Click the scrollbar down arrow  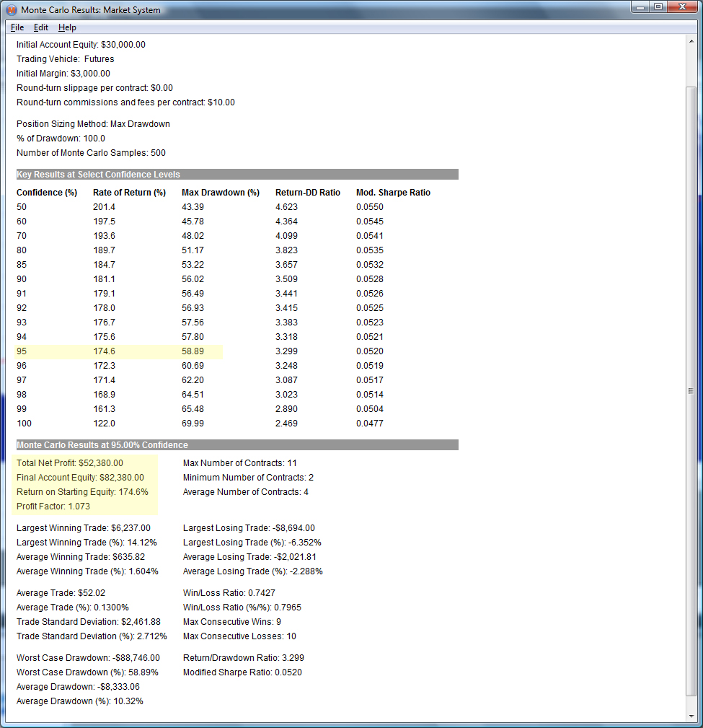click(x=691, y=716)
